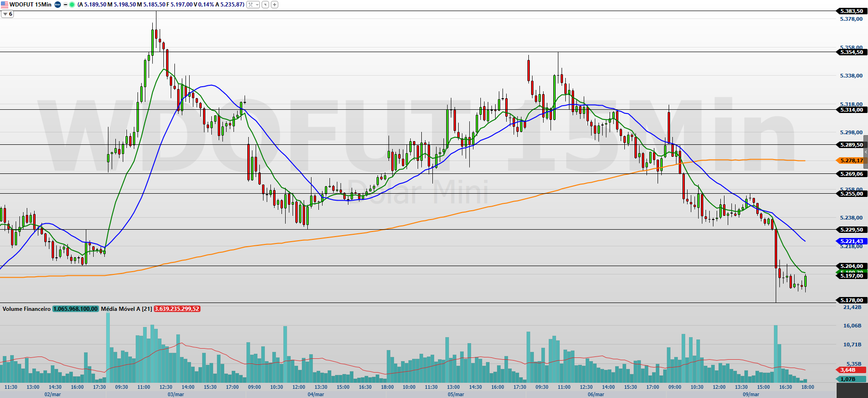
Task: Click the minus icon beside the ticker
Action: [66, 5]
